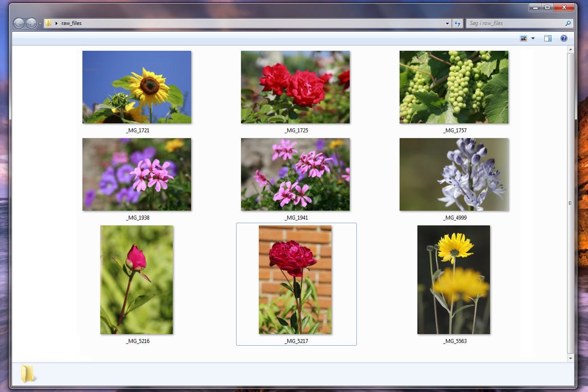This screenshot has width=588, height=392.
Task: Click the folder icon in the address bar
Action: 49,23
